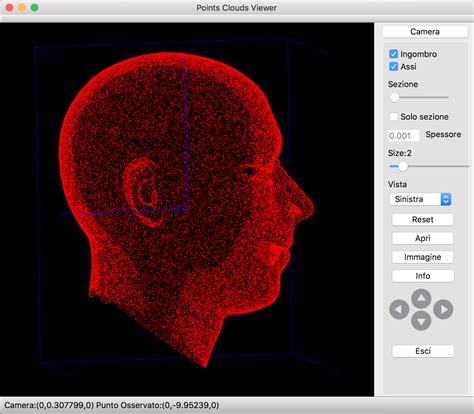Uncheck the Ingombro bounding box checkbox

(x=394, y=54)
